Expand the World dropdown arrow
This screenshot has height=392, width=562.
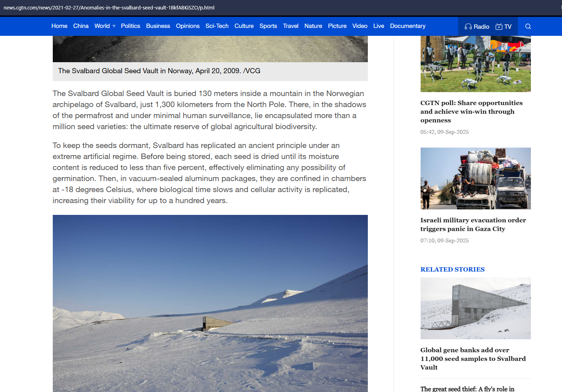pyautogui.click(x=114, y=26)
